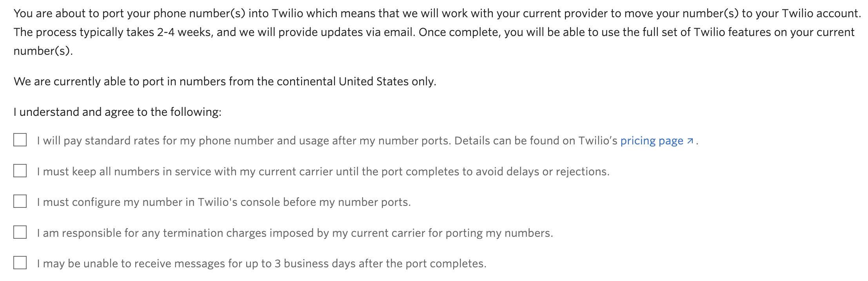This screenshot has height=281, width=868.
Task: Click the 'I may be unable to receive messages' label
Action: click(261, 263)
